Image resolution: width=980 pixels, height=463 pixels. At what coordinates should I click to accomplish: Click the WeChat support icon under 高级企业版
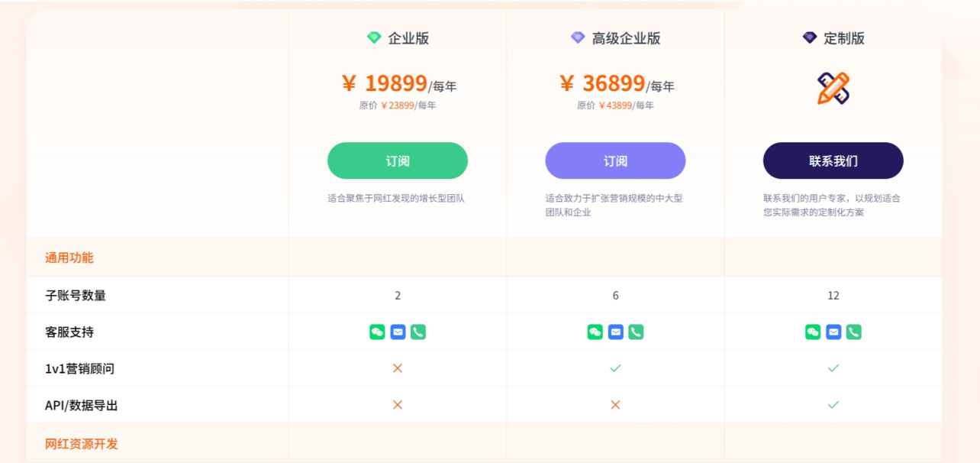click(x=595, y=332)
